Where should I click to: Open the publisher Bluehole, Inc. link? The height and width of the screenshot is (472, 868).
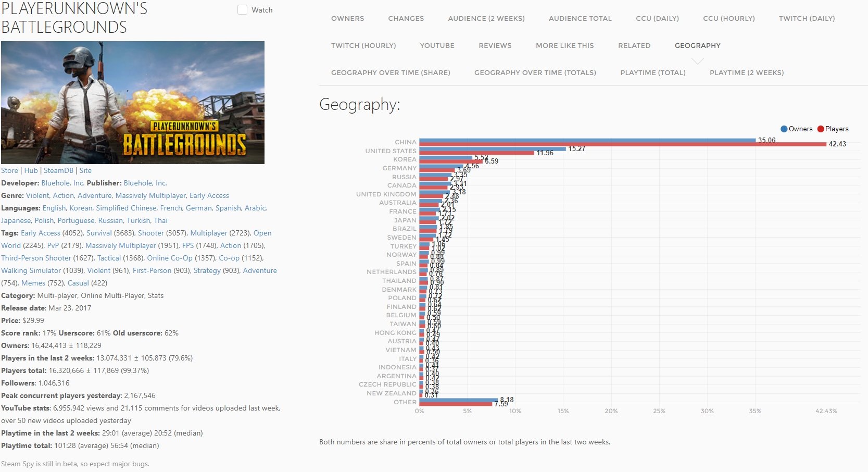(x=145, y=183)
